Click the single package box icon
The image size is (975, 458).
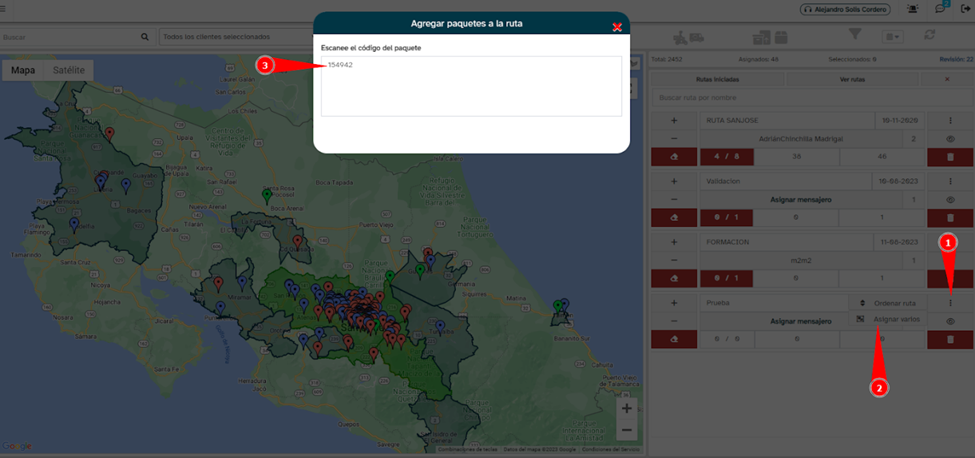click(x=781, y=38)
